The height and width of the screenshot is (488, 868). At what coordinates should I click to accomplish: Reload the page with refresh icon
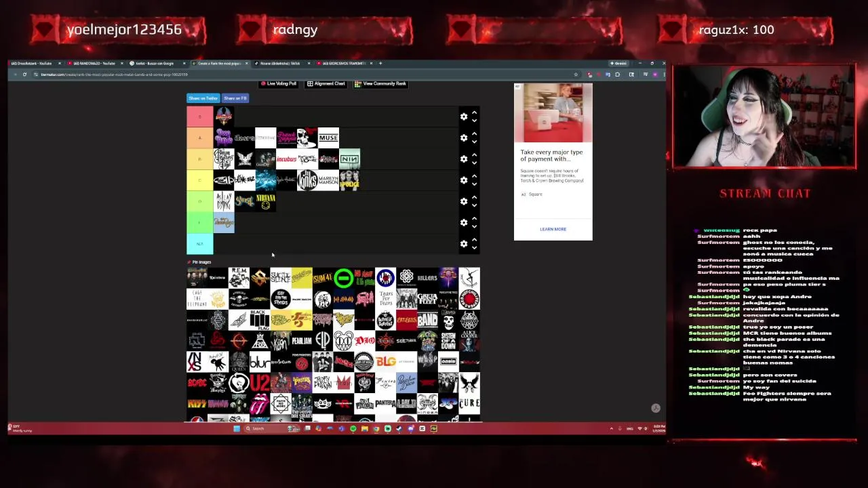[24, 75]
